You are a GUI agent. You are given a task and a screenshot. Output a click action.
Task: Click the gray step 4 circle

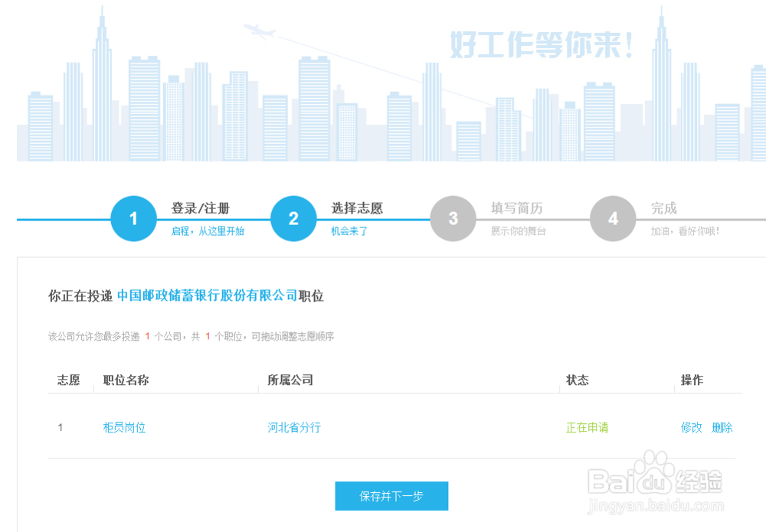[613, 219]
